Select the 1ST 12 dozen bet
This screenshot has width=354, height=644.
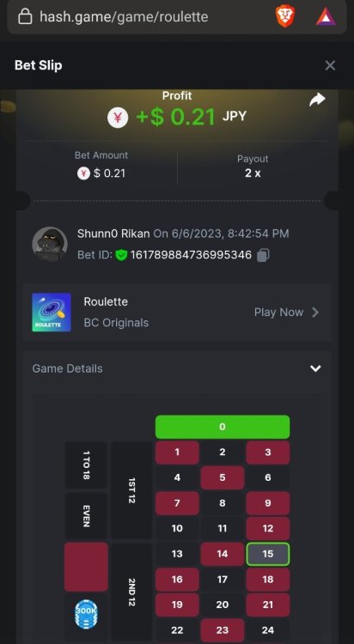(x=131, y=490)
